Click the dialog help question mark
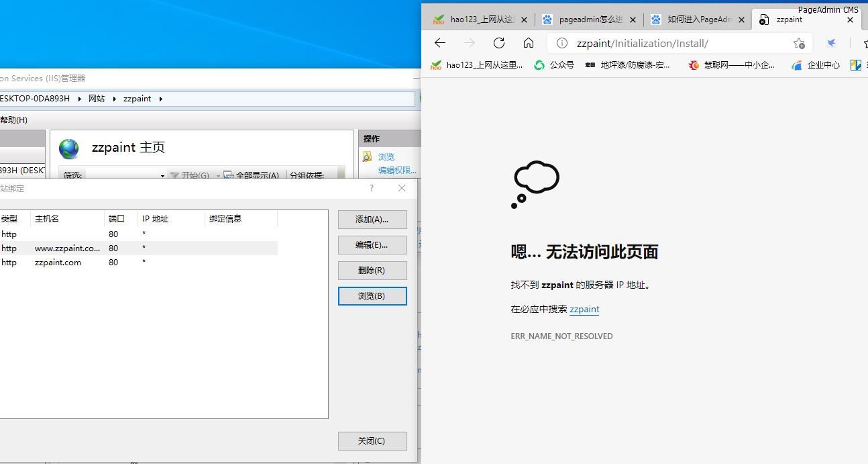868x464 pixels. pos(372,188)
